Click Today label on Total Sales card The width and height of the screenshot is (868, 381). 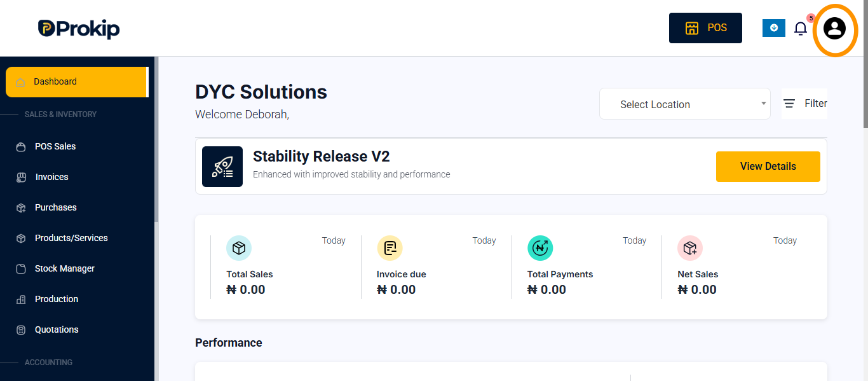pyautogui.click(x=334, y=240)
